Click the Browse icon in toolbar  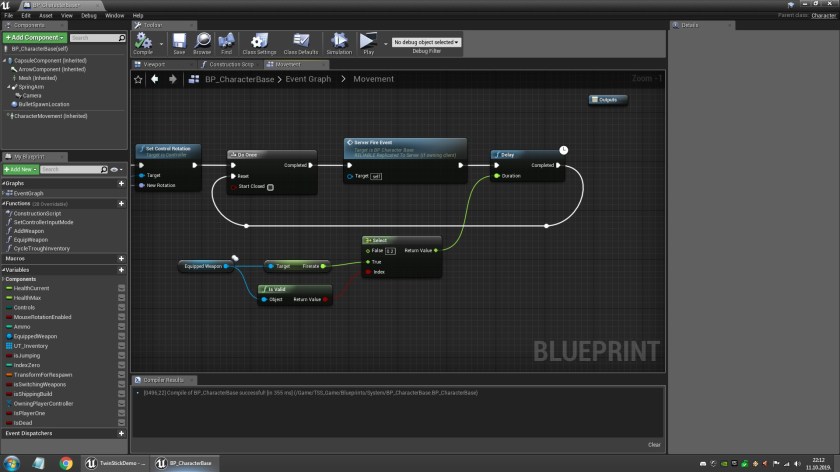[202, 43]
